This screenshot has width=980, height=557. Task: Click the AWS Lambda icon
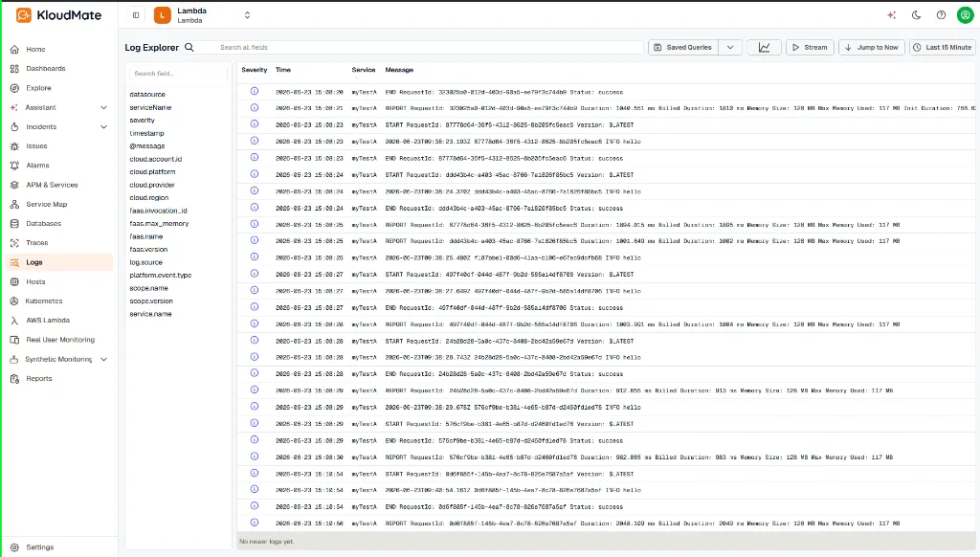(x=14, y=321)
